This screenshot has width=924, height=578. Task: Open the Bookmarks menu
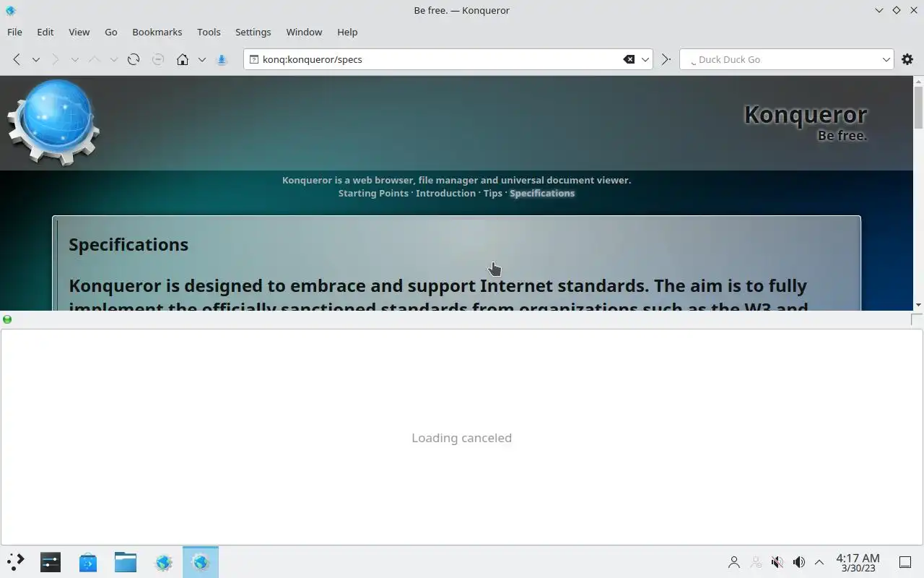157,32
